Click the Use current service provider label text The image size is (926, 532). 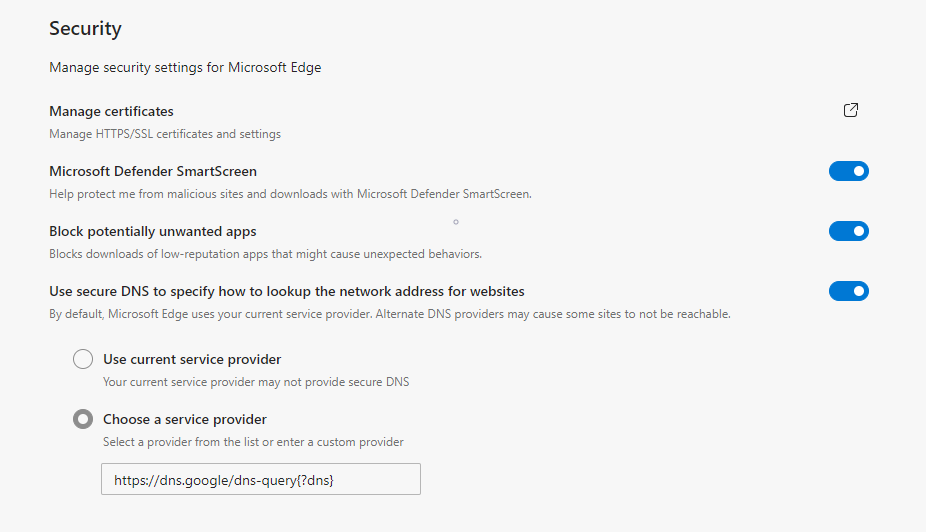tap(192, 359)
